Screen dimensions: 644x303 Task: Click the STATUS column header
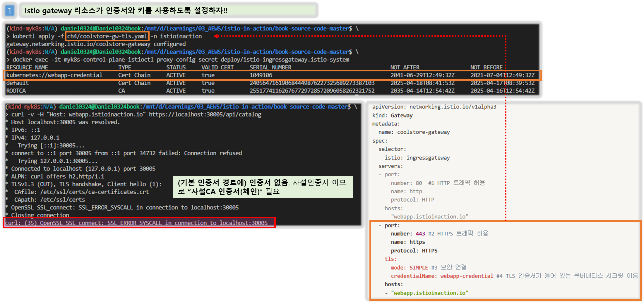coord(176,67)
